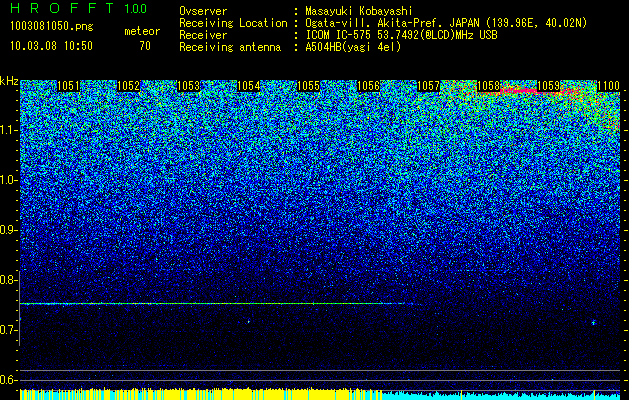Click the cyan signal level bar at the bottom
Screen dimensions: 629x400
click(501, 395)
